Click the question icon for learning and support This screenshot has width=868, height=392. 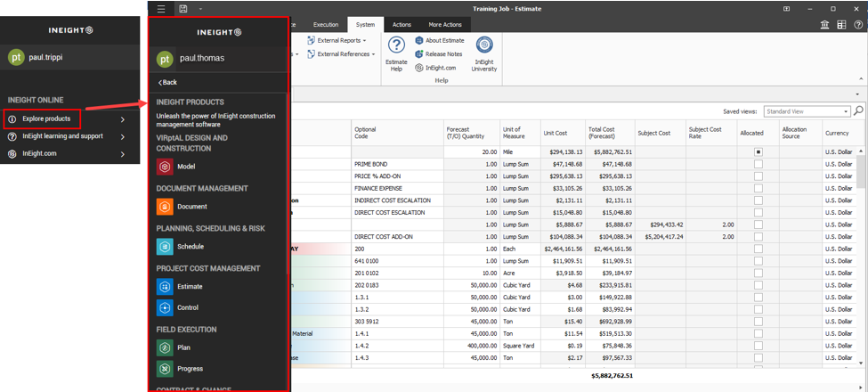point(12,137)
